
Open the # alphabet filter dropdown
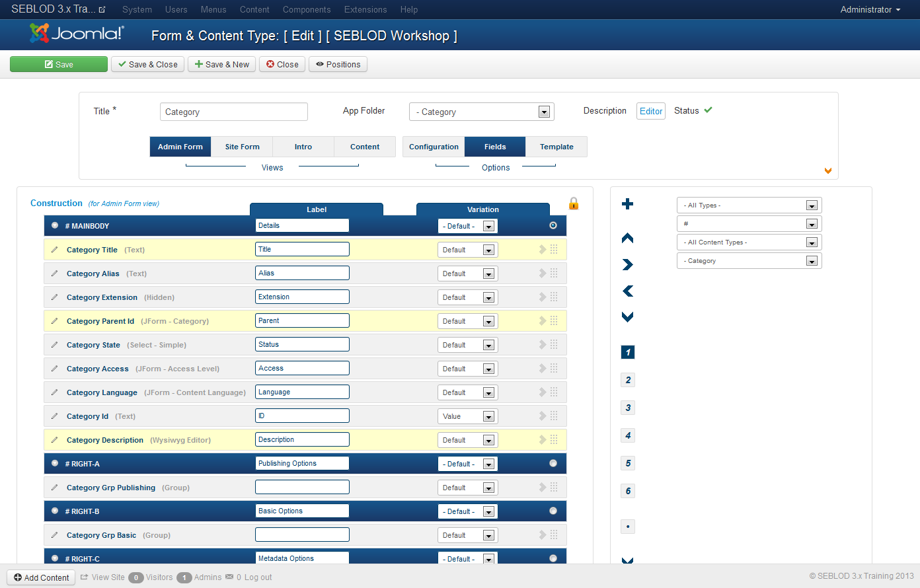click(749, 224)
